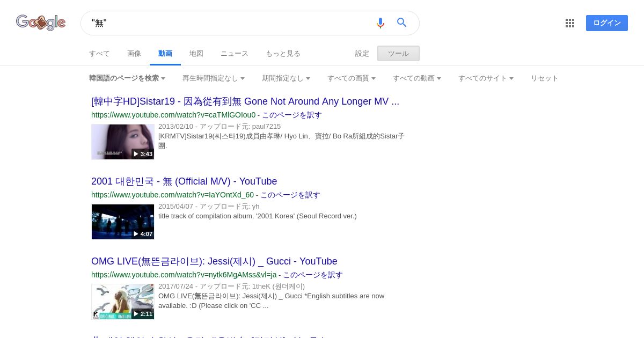Image resolution: width=644 pixels, height=338 pixels.
Task: Expand 韓国語のページを検索 dropdown
Action: (127, 78)
